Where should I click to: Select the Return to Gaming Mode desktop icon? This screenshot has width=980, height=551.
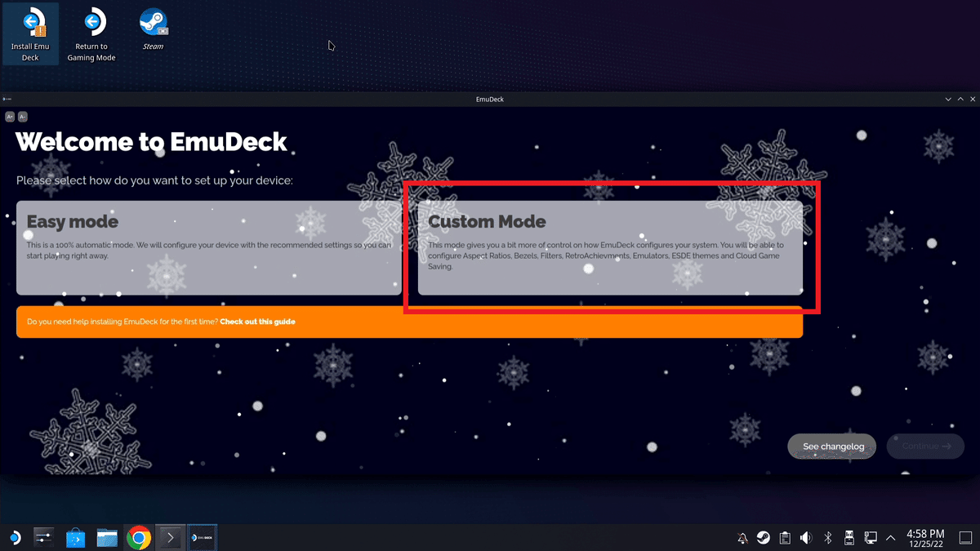pos(91,35)
